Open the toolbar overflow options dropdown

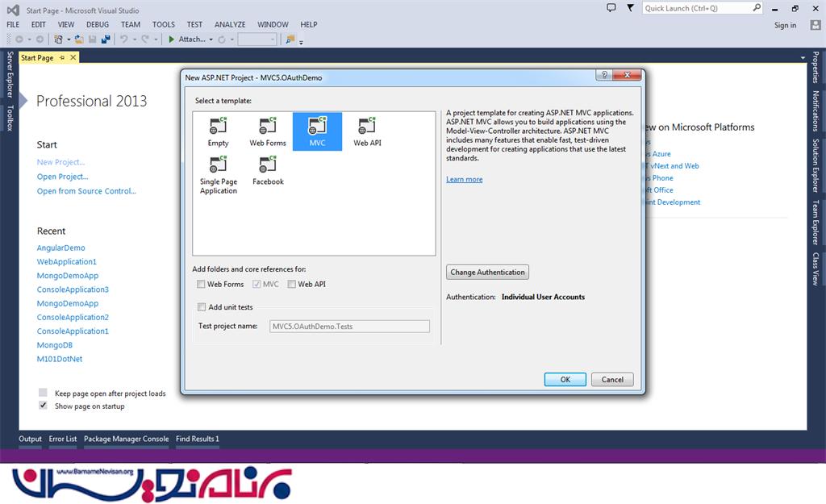[302, 42]
